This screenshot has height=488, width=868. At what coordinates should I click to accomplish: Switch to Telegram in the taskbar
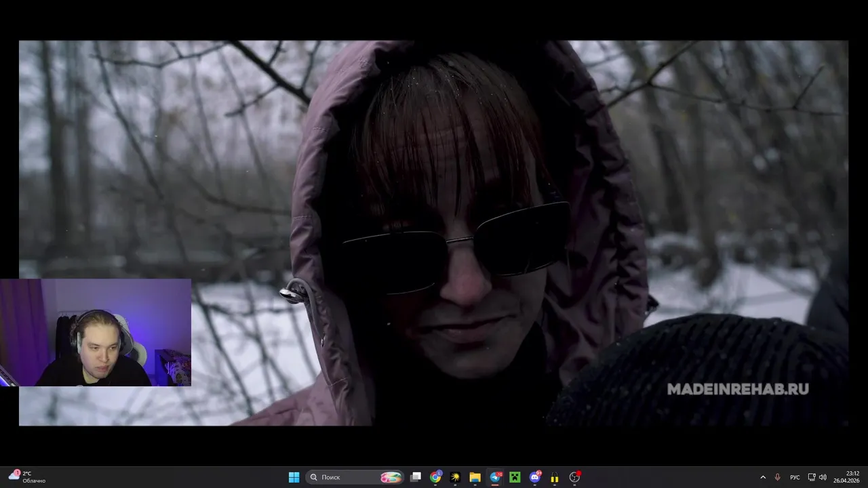click(495, 477)
